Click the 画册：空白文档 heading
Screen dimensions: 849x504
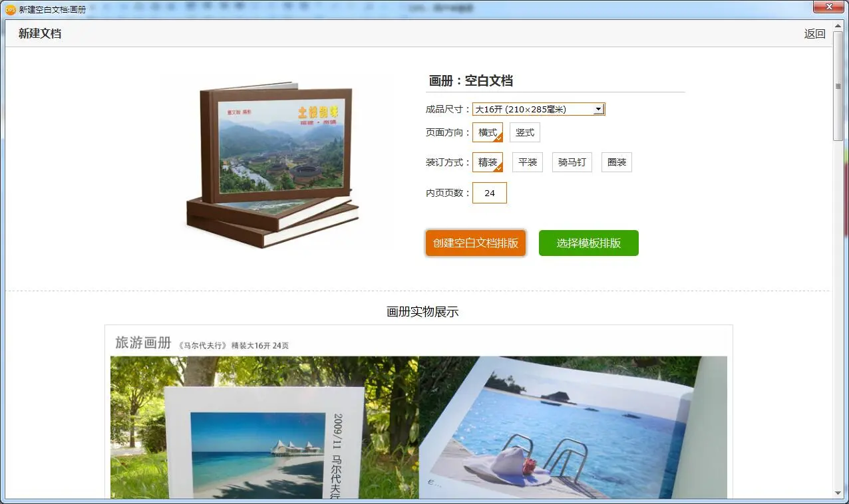pos(471,81)
